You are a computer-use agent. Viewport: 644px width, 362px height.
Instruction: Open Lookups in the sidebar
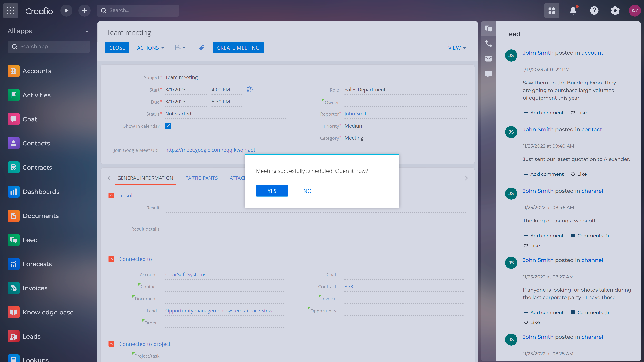(x=36, y=360)
